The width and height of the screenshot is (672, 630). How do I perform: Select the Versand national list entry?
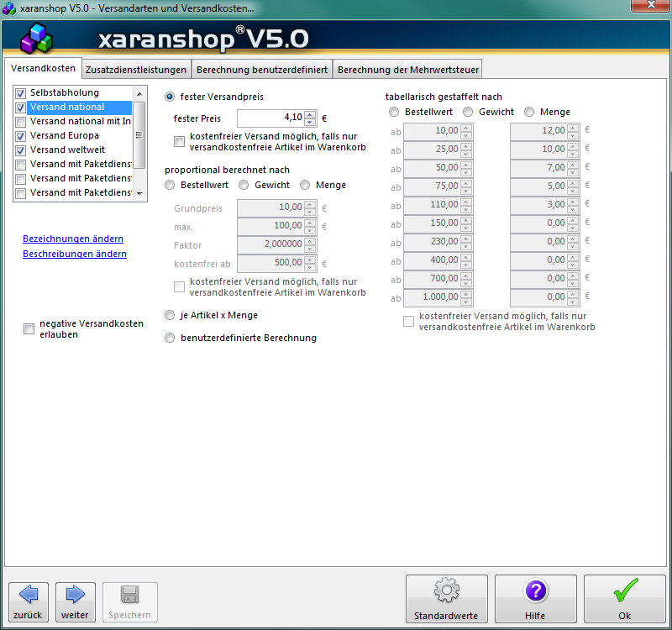pos(79,108)
